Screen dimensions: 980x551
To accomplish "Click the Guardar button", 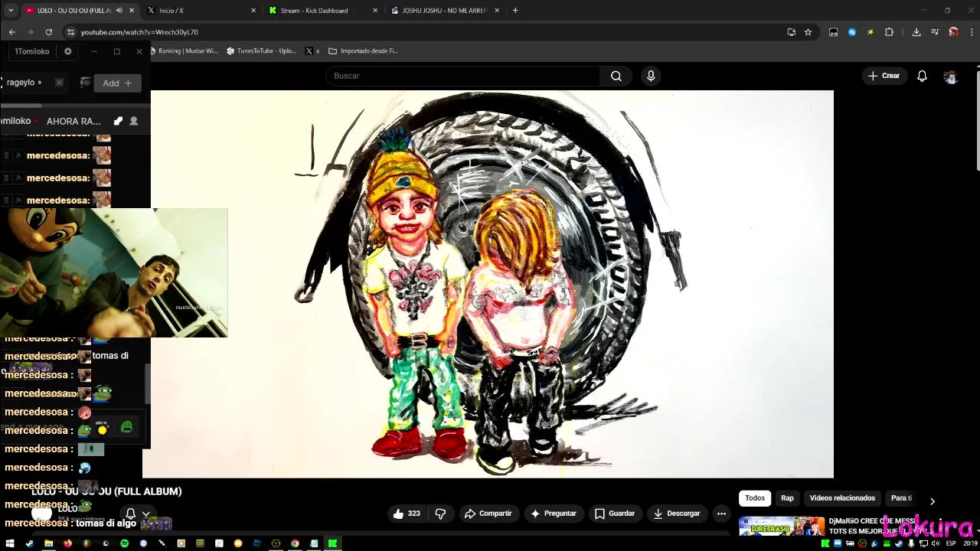I will (615, 514).
